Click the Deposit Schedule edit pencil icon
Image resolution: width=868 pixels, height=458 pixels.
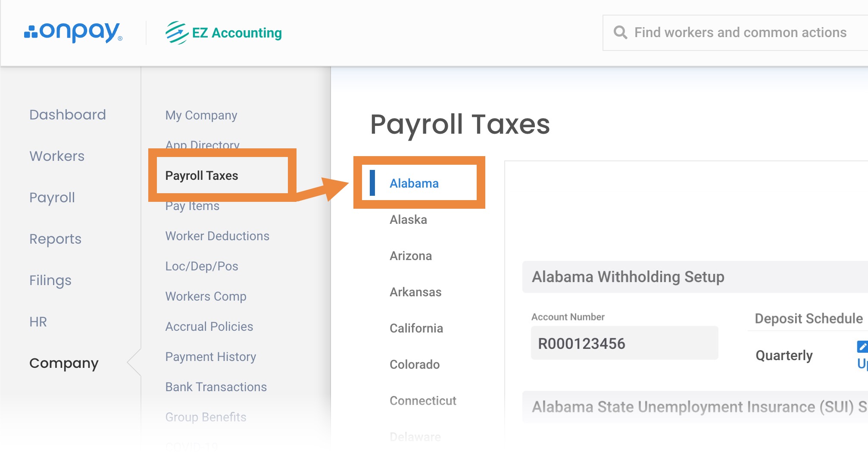coord(862,346)
